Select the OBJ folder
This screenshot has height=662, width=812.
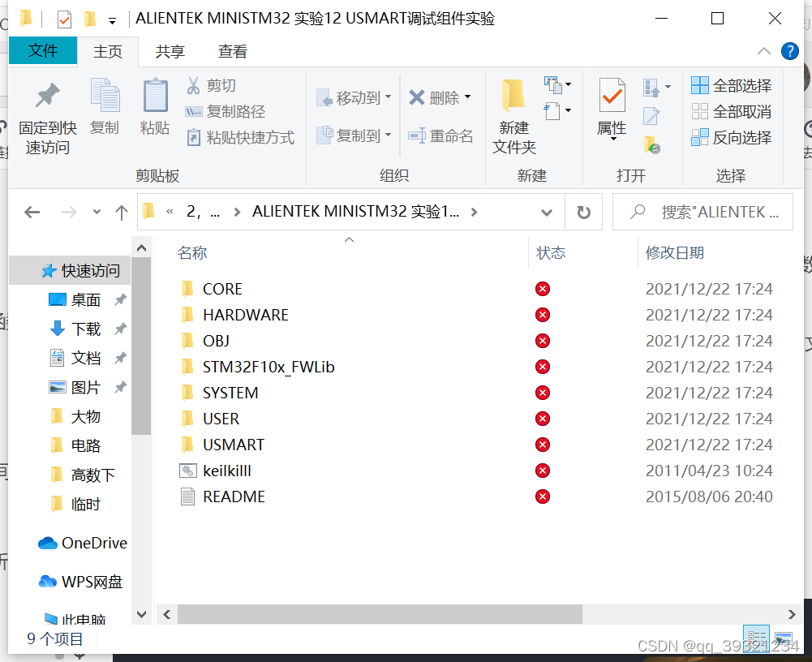(216, 341)
